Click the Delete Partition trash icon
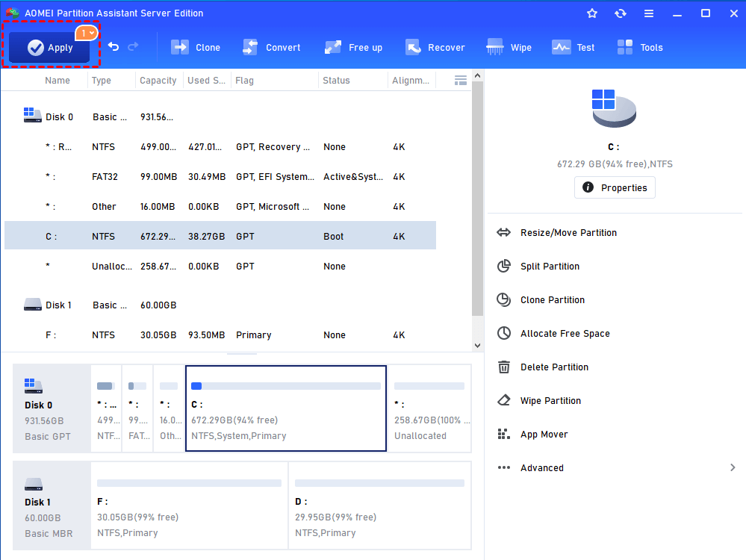Viewport: 746px width, 560px height. tap(504, 367)
